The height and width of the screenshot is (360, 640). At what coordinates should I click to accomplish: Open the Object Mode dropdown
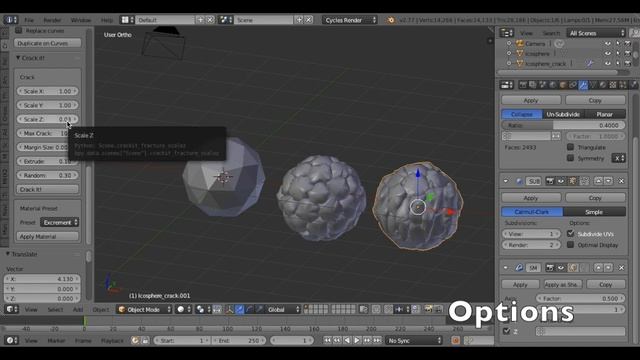pos(144,309)
